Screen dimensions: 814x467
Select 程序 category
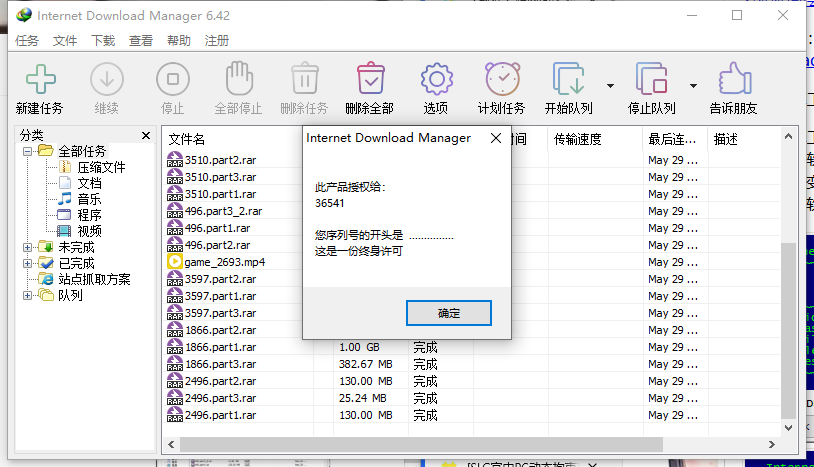coord(89,215)
